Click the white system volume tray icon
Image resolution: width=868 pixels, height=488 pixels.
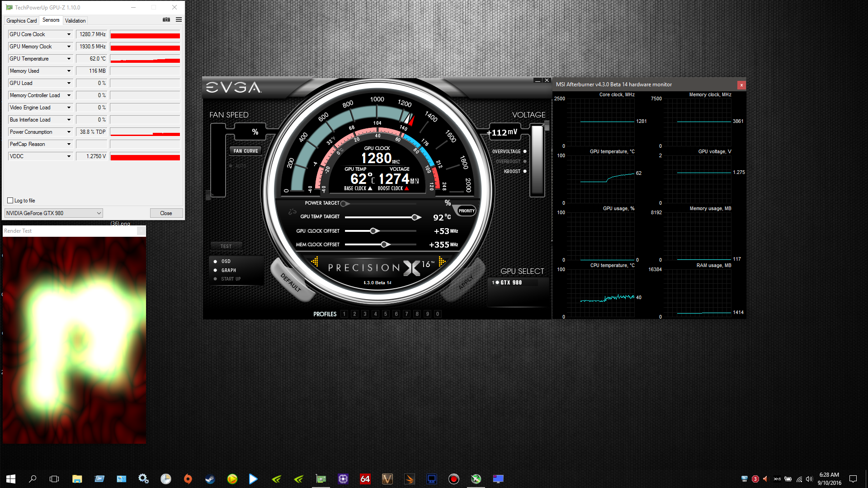[x=809, y=479]
